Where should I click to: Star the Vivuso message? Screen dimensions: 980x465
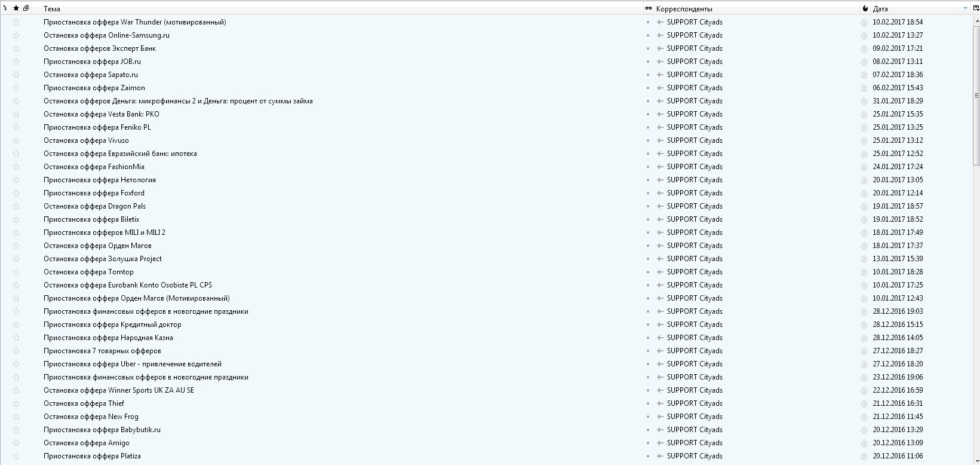click(16, 140)
